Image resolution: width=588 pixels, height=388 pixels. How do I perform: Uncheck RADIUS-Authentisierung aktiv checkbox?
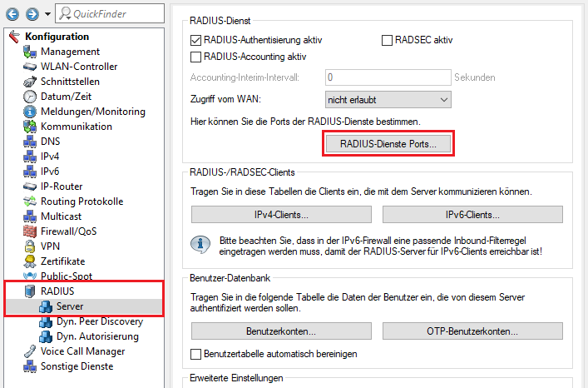pos(195,40)
